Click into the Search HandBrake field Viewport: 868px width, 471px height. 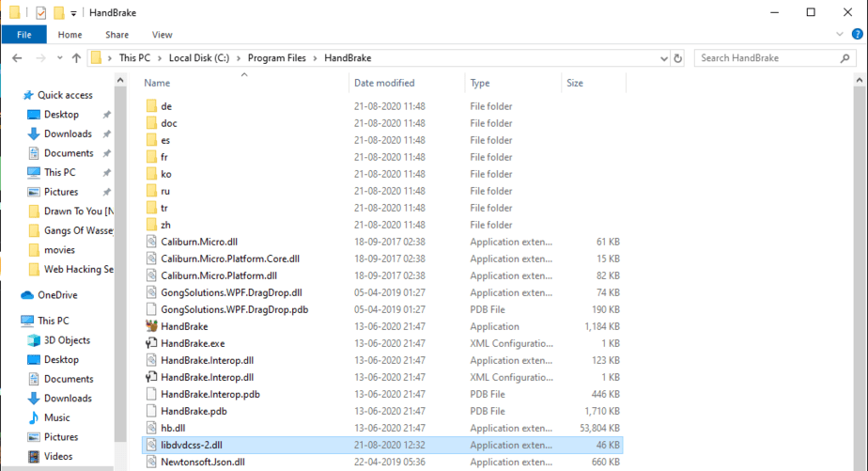[766, 58]
